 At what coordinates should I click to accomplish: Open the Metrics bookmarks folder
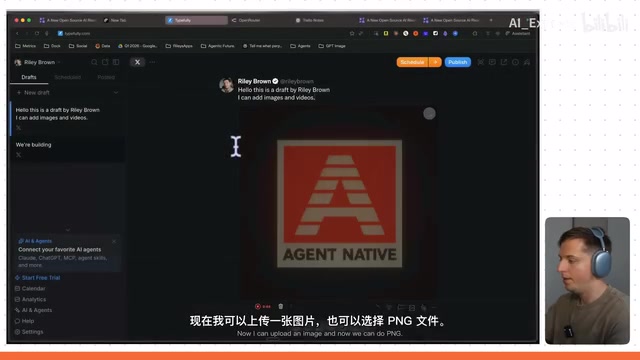pyautogui.click(x=25, y=46)
